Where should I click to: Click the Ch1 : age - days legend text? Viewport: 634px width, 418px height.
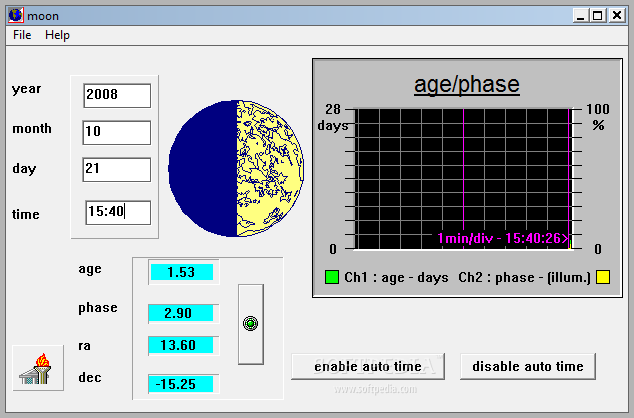pos(396,278)
